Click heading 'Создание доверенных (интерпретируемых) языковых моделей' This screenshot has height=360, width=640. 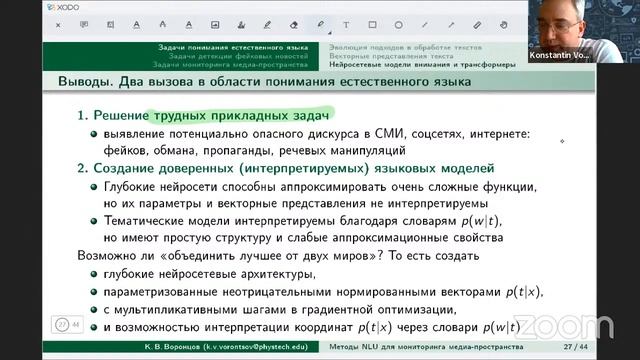click(x=293, y=168)
